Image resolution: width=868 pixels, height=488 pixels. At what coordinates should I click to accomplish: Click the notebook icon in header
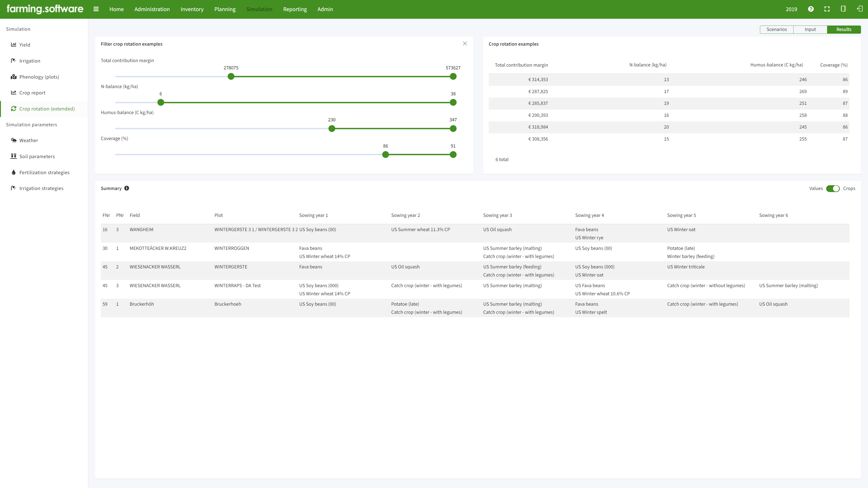(843, 9)
